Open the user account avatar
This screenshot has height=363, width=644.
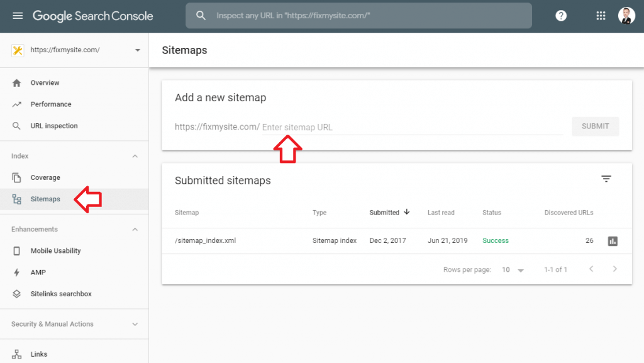[626, 16]
